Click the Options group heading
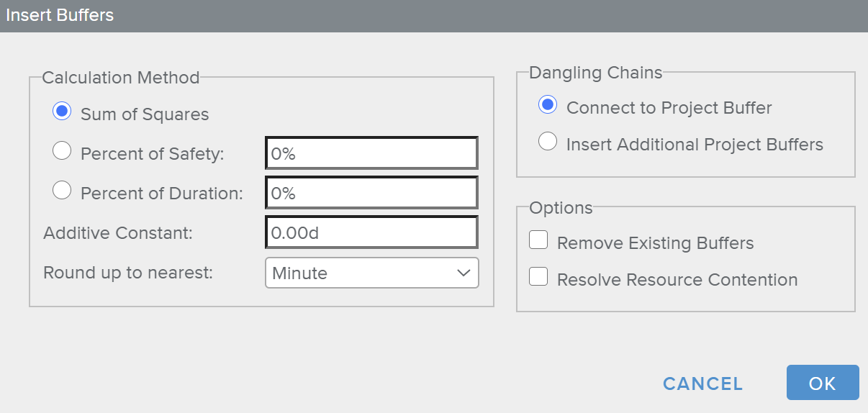Image resolution: width=868 pixels, height=413 pixels. click(561, 208)
